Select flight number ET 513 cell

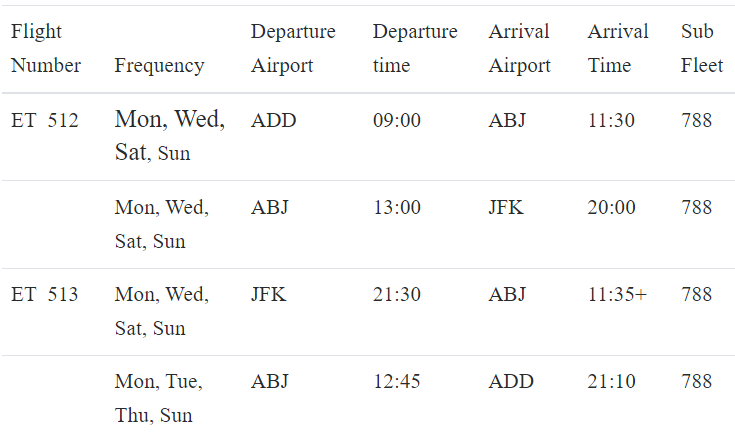[x=45, y=294]
